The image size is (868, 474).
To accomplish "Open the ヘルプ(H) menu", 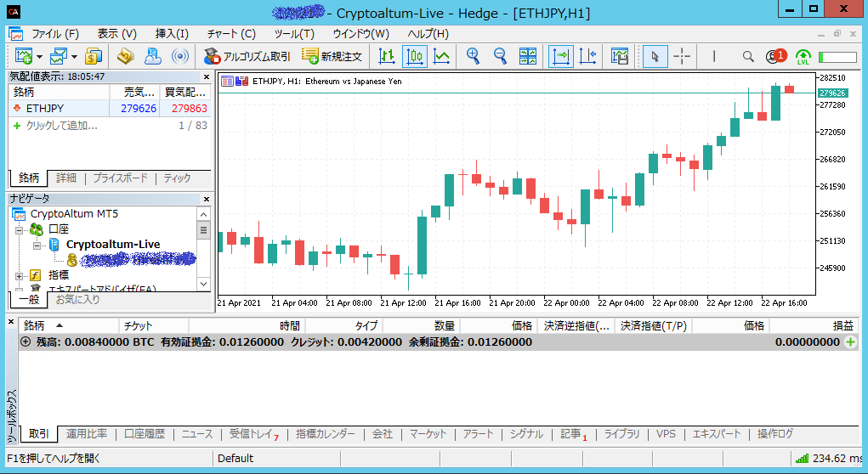I will pyautogui.click(x=428, y=34).
